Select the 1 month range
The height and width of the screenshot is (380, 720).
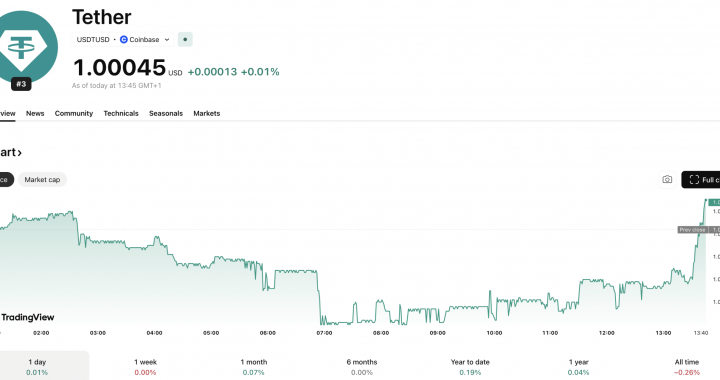pos(253,367)
